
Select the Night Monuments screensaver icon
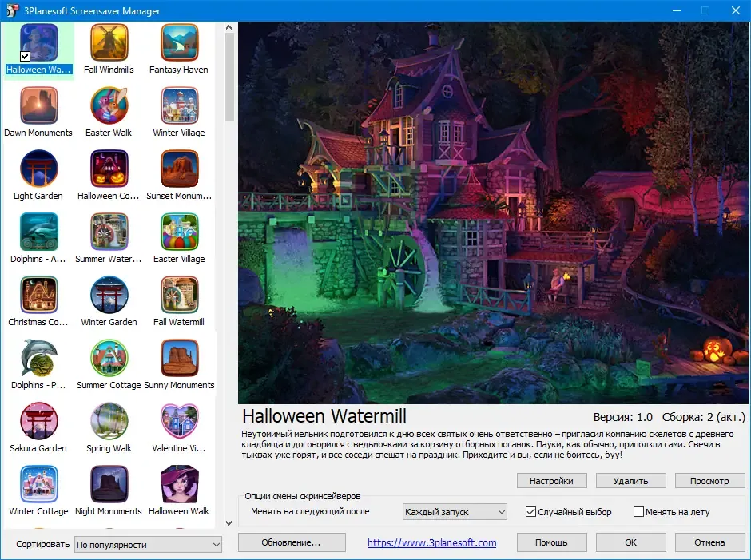(109, 484)
